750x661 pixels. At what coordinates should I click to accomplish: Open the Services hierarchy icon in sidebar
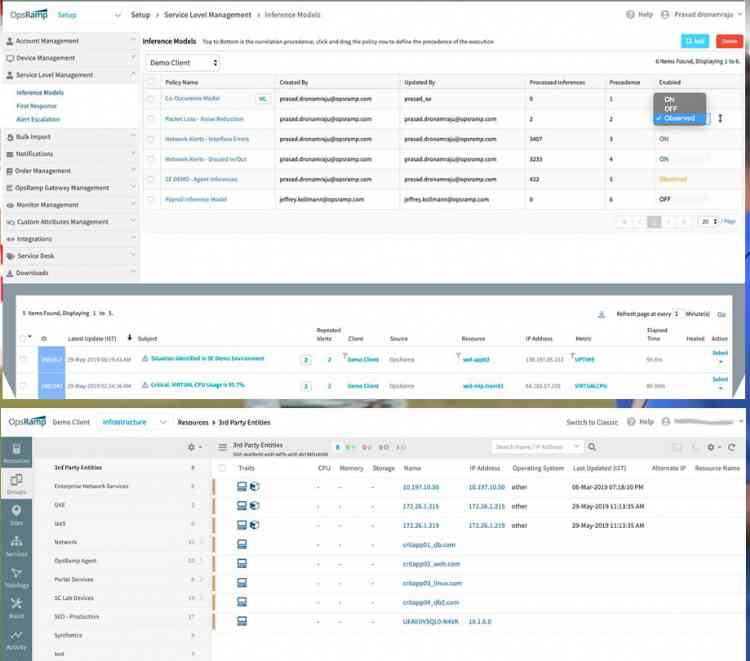[x=16, y=541]
